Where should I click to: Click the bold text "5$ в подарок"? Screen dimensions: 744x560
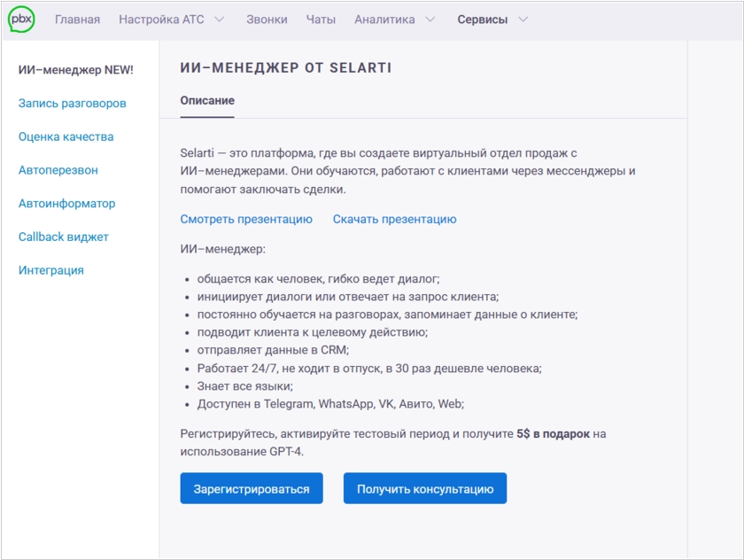coord(554,434)
